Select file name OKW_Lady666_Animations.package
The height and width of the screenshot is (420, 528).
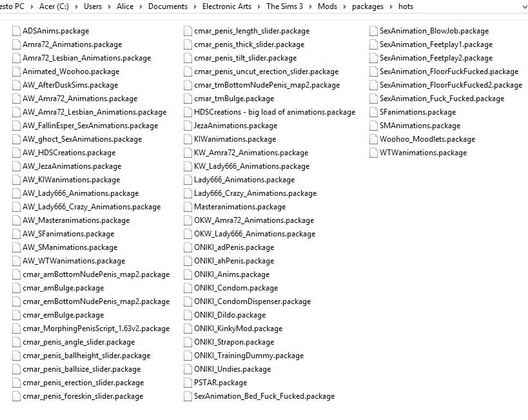point(255,234)
